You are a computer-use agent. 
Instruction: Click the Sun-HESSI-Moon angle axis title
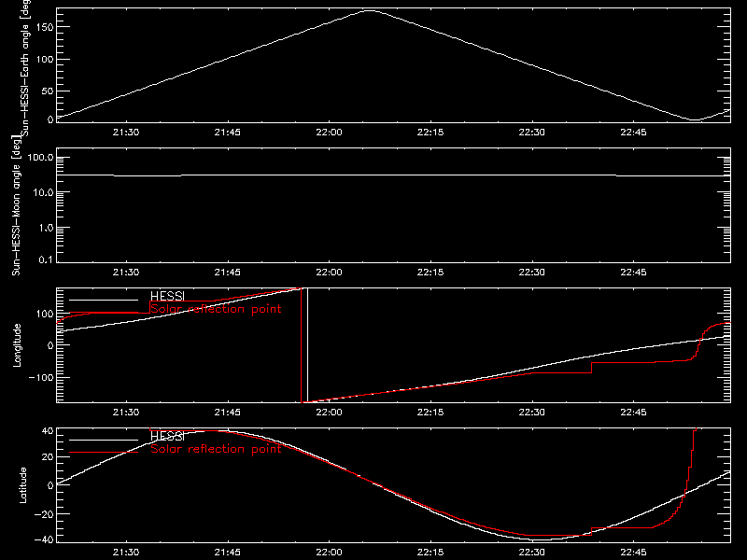[x=16, y=205]
